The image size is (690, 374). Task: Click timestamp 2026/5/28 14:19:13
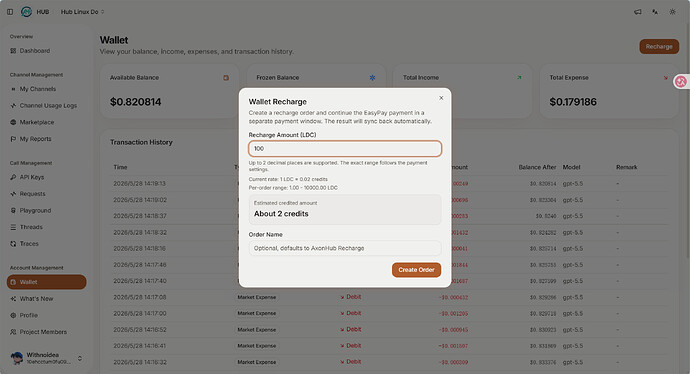point(139,183)
